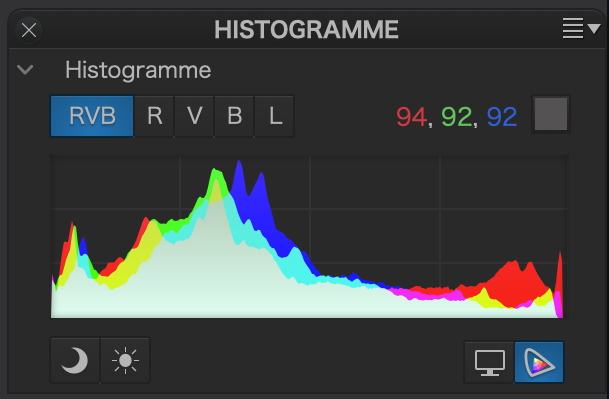
Task: Toggle shadow clipping moon icon
Action: pos(75,361)
